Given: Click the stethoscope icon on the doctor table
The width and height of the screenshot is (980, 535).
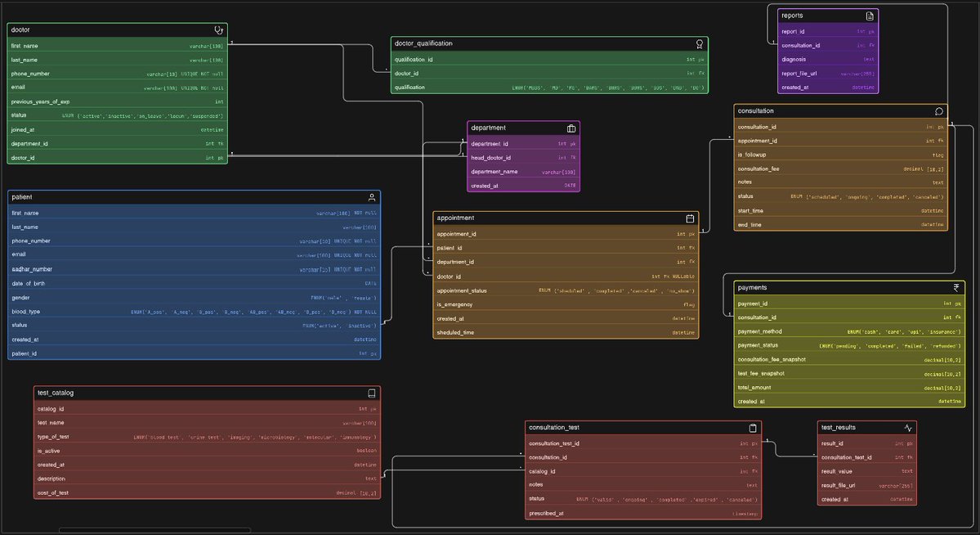Looking at the screenshot, I should coord(218,29).
